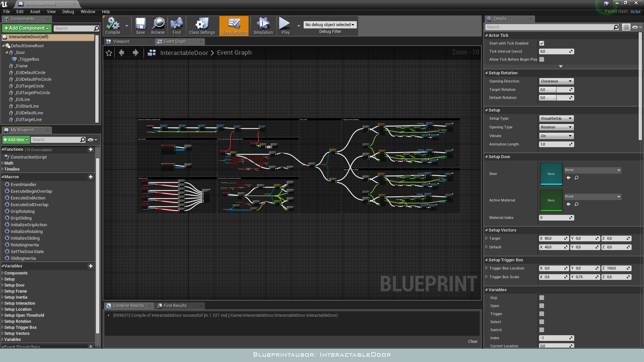Enable Start with Tick Enabled
Screen dimensions: 644x362
click(x=542, y=43)
